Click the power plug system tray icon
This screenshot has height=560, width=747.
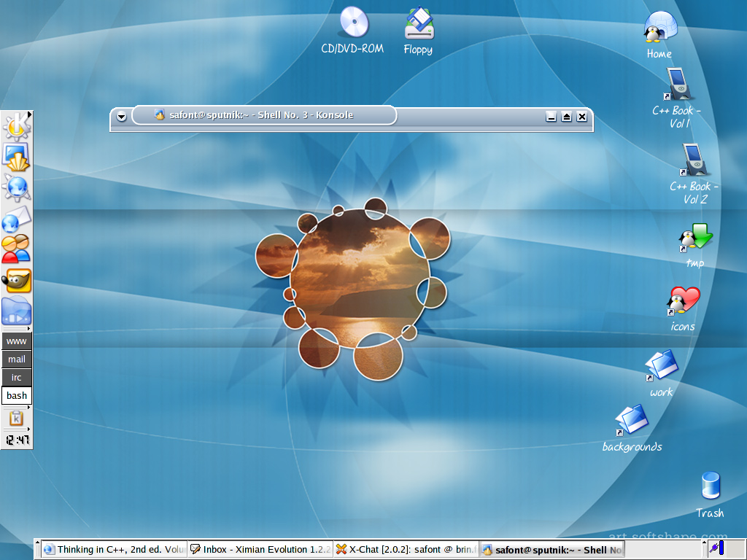[x=713, y=548]
